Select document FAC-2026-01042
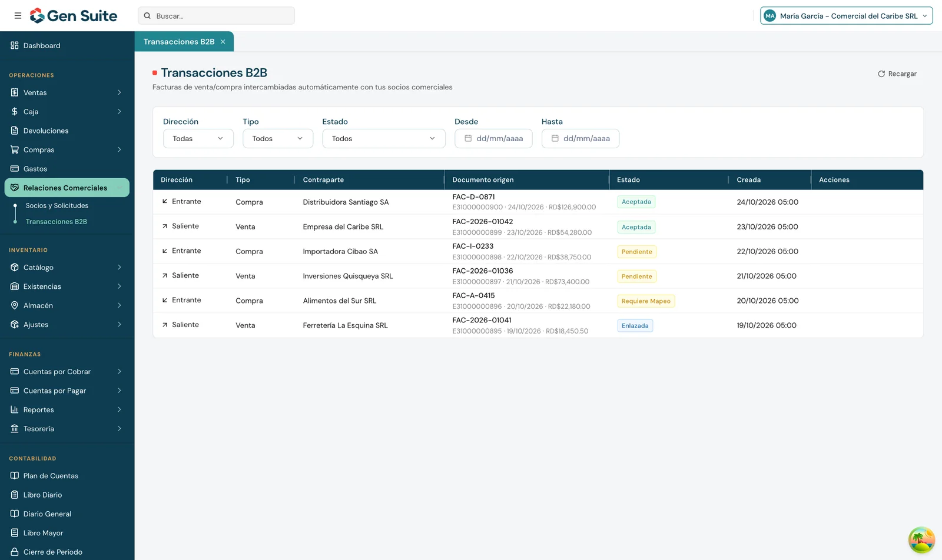This screenshot has width=942, height=560. click(x=483, y=222)
